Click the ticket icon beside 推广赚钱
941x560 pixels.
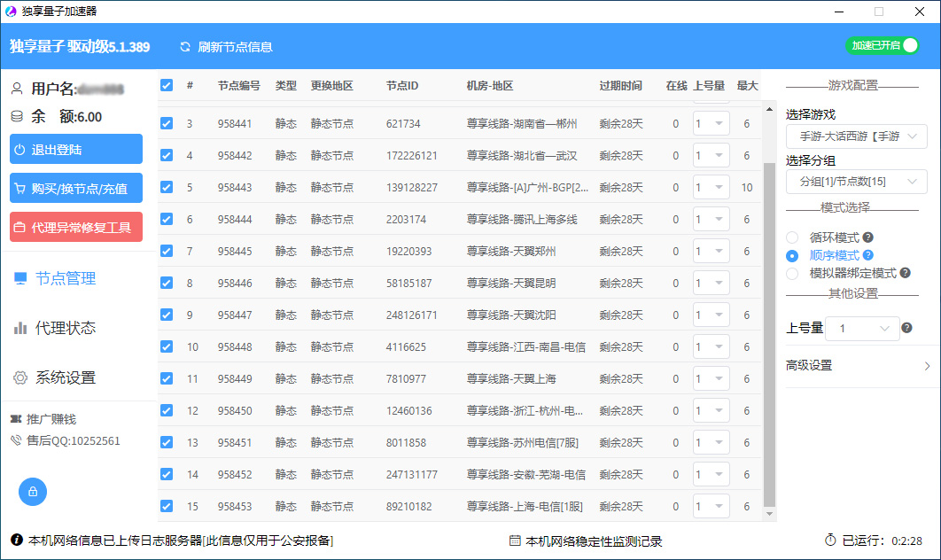point(16,419)
